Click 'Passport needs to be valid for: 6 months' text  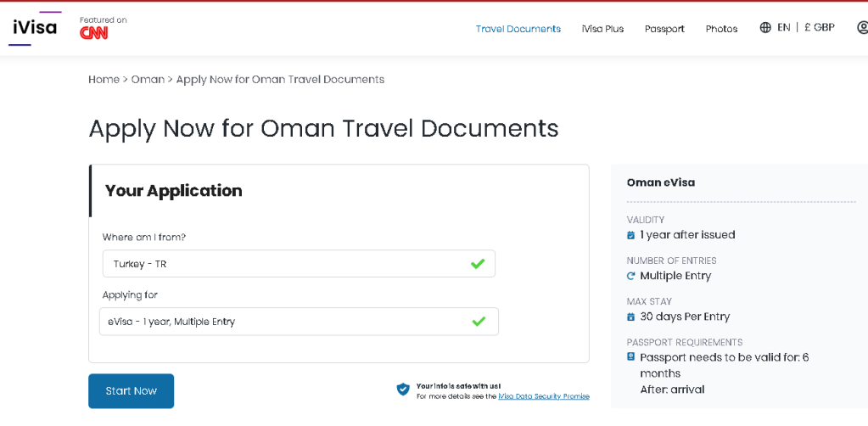coord(725,365)
